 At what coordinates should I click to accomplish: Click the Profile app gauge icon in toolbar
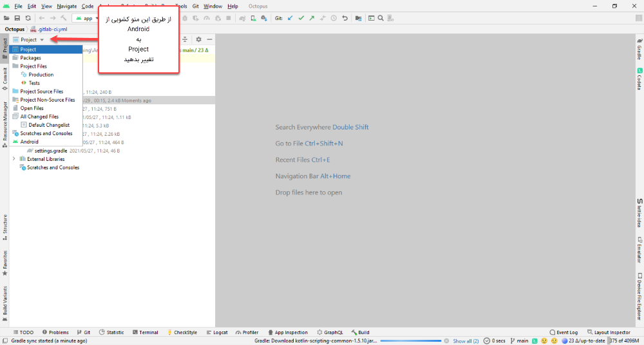coord(207,18)
